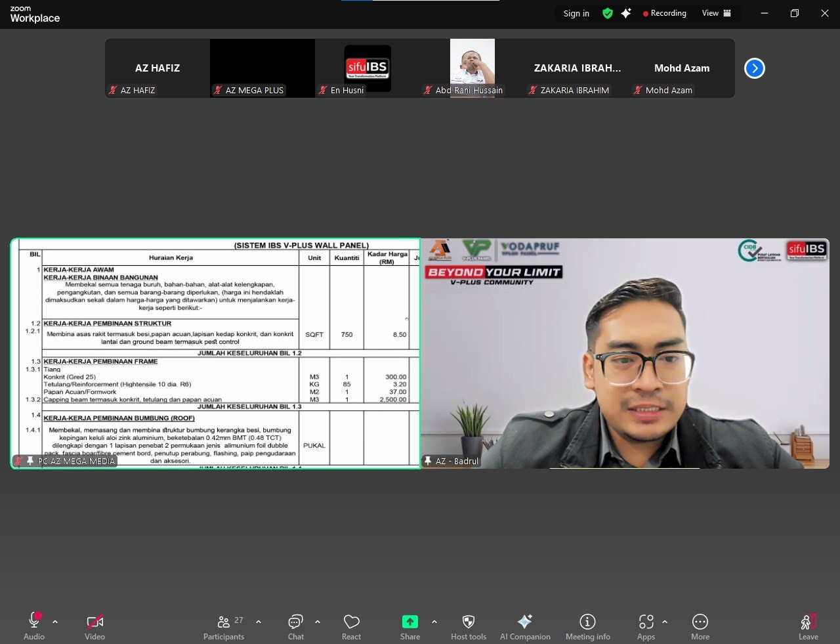Check the green encryption shield icon

point(608,13)
